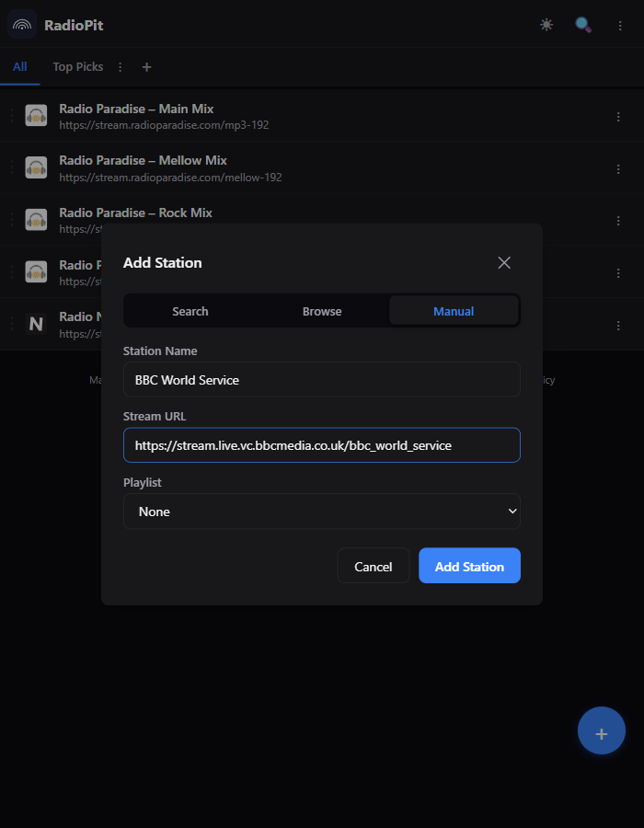Add a new playlist with plus icon
The height and width of the screenshot is (828, 644).
coord(147,67)
